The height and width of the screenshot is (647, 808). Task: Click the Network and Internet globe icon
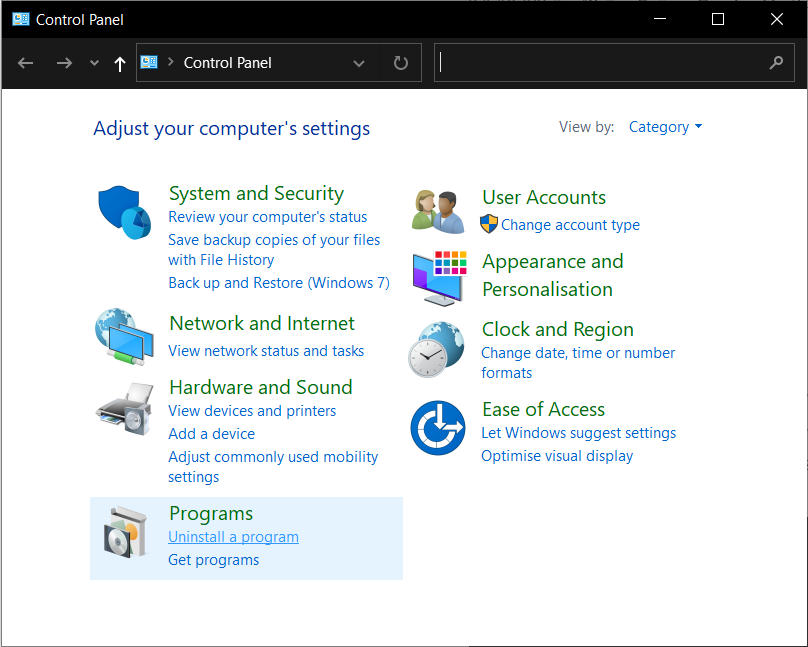(x=124, y=336)
